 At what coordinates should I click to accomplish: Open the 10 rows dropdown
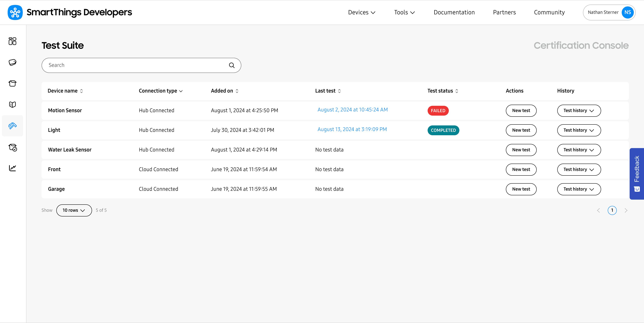point(74,210)
